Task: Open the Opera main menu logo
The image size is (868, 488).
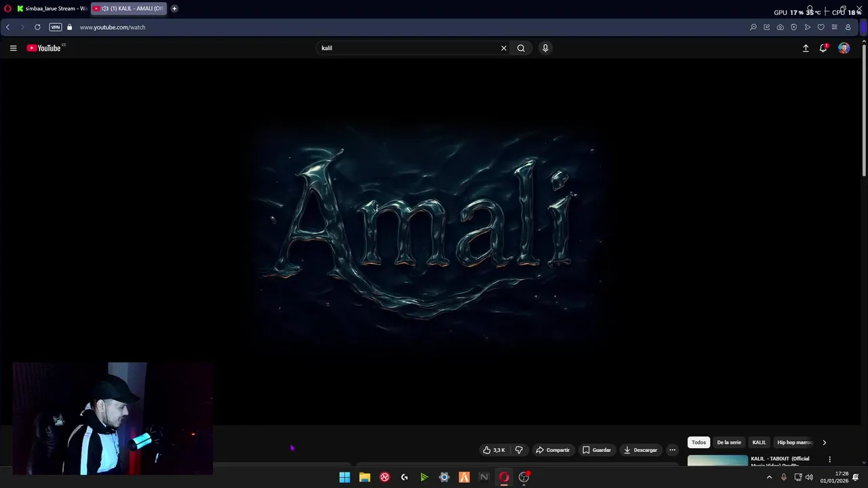Action: click(7, 9)
